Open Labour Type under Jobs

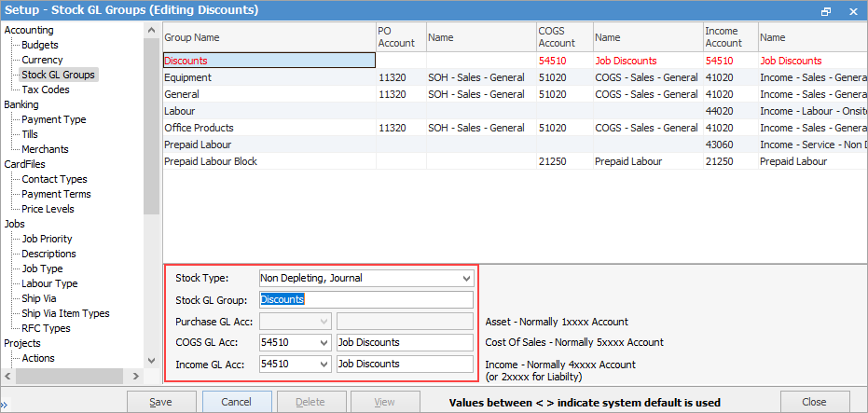pyautogui.click(x=49, y=283)
